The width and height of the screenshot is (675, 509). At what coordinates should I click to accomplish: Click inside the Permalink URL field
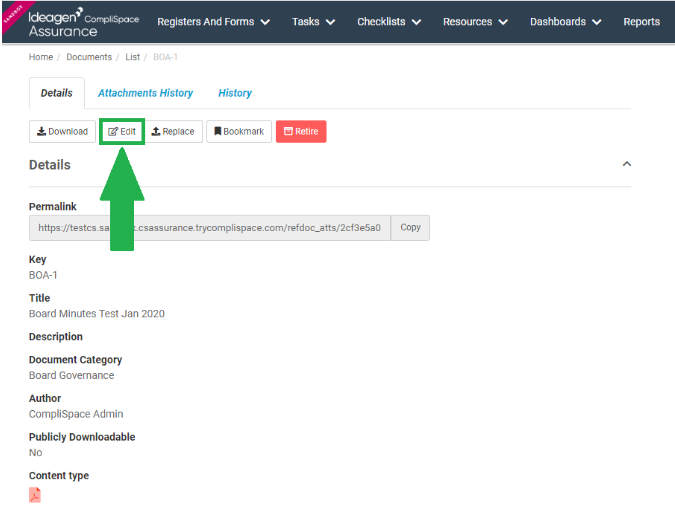(210, 228)
